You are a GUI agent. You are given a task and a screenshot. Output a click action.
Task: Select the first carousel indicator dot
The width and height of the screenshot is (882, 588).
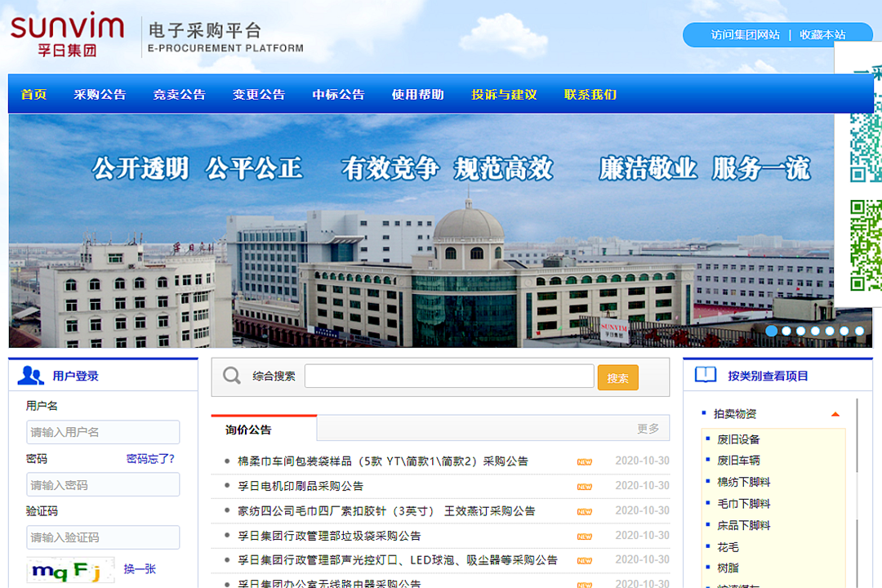(771, 331)
